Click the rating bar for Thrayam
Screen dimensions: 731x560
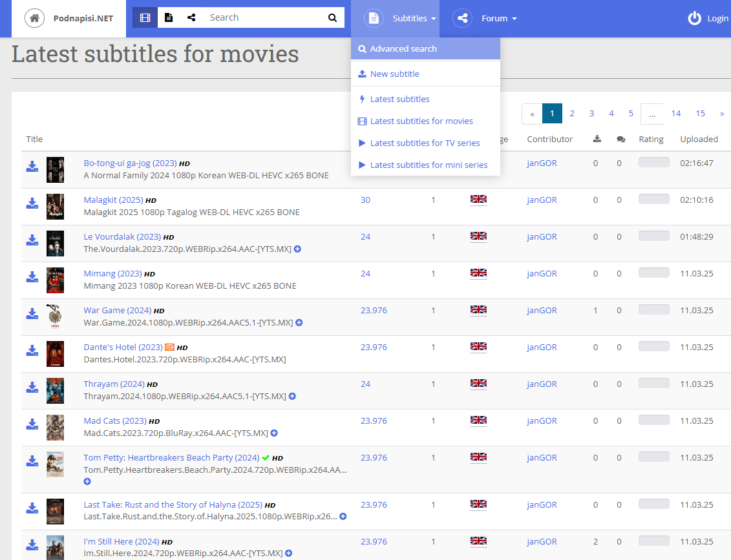coord(653,384)
